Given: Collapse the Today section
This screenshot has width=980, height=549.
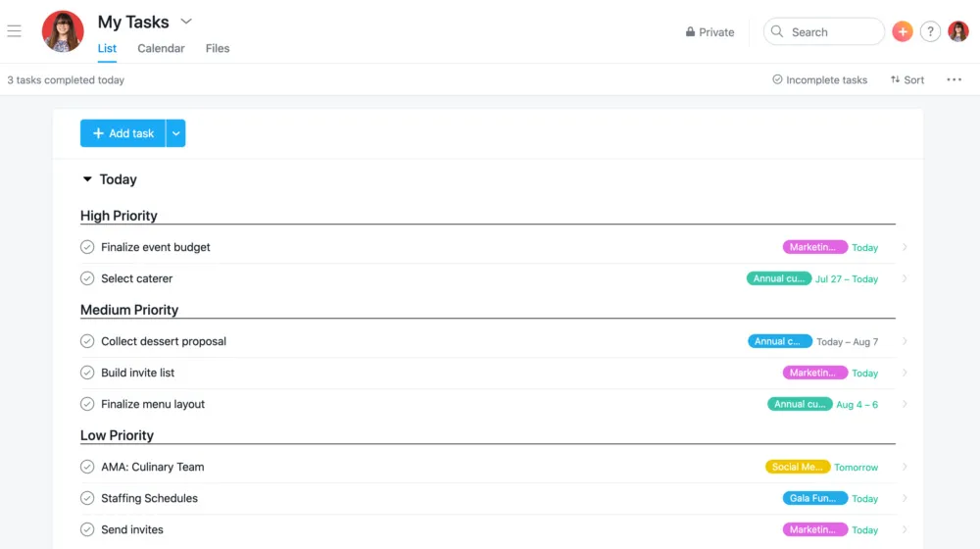Looking at the screenshot, I should click(x=87, y=179).
